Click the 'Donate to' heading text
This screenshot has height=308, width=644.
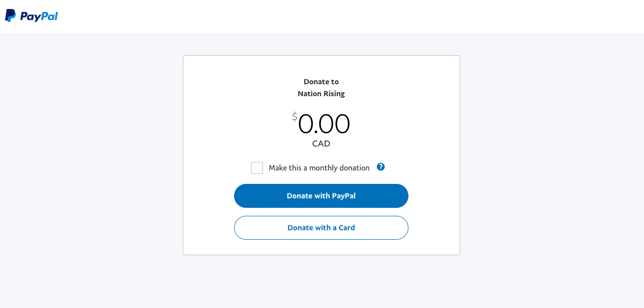(321, 82)
